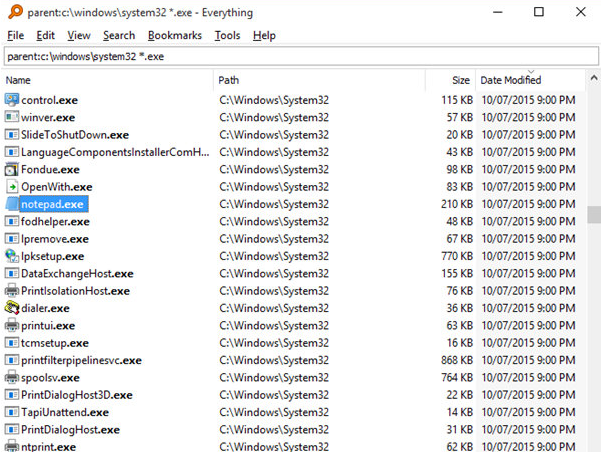
Task: Open the Edit menu
Action: [x=45, y=35]
